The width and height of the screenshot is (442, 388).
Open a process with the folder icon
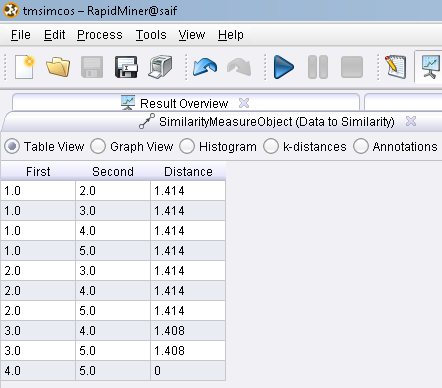(58, 67)
